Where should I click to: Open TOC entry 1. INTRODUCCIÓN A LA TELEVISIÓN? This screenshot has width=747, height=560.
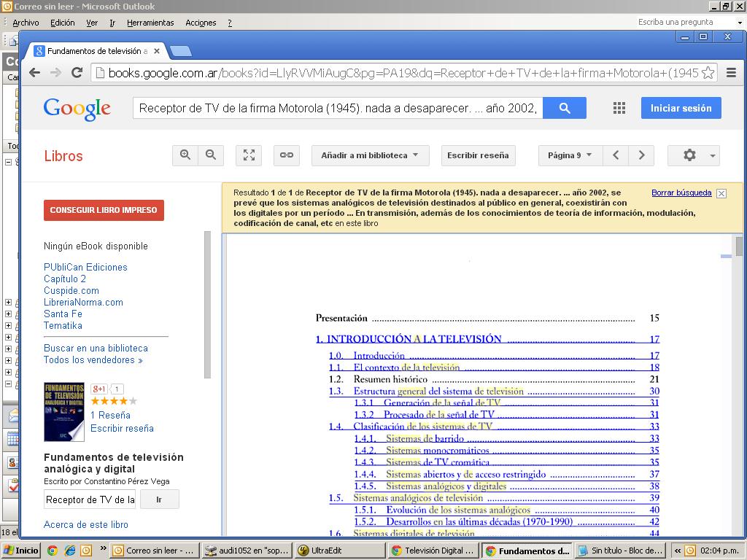pos(488,339)
